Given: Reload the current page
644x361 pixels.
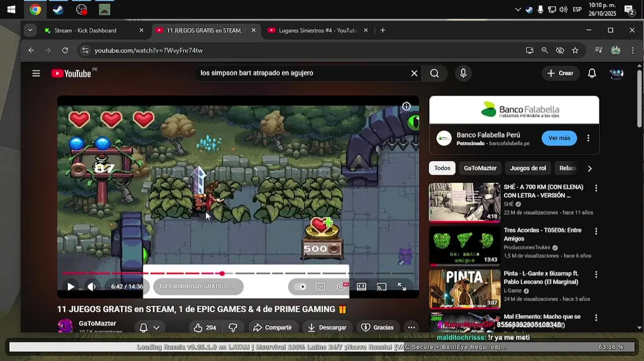Looking at the screenshot, I should (65, 50).
